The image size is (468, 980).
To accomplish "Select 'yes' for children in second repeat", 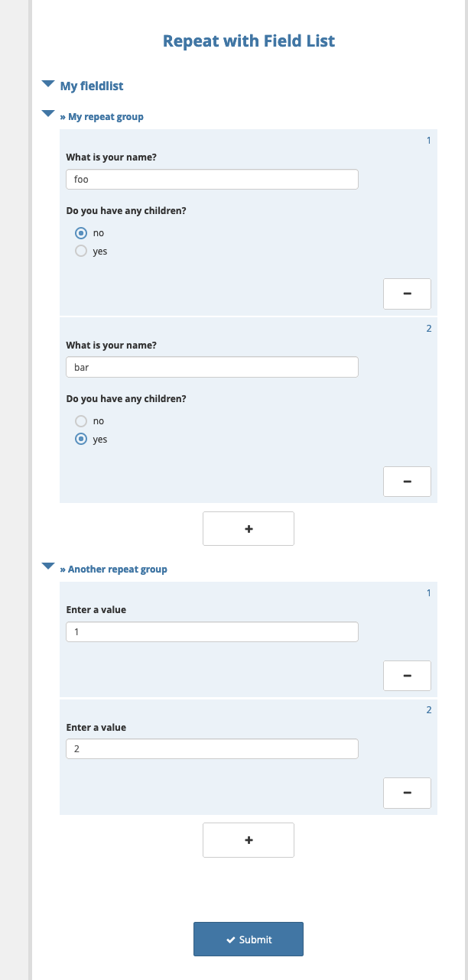I will [81, 439].
